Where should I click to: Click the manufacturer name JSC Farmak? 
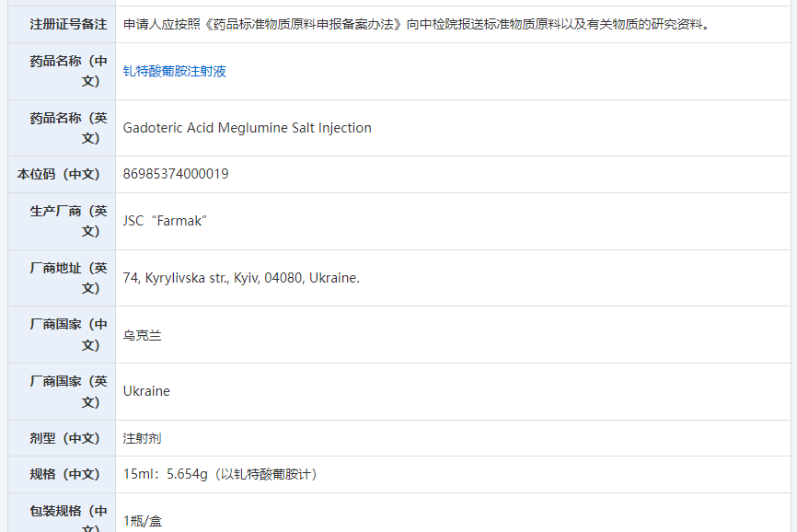pyautogui.click(x=165, y=221)
